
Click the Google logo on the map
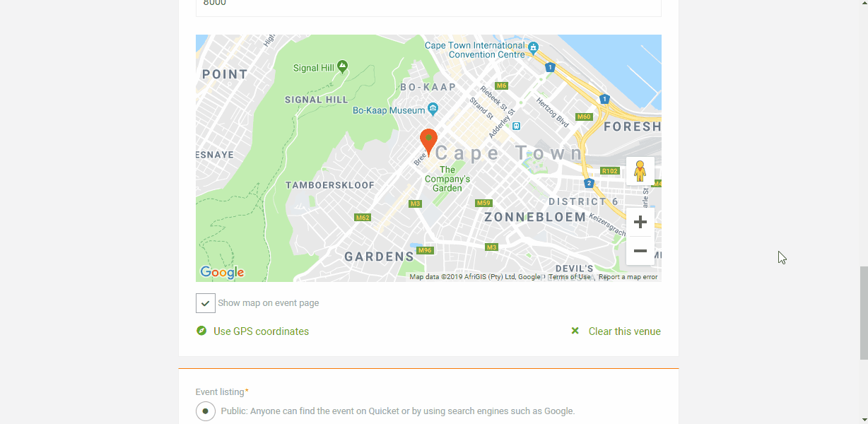tap(222, 272)
